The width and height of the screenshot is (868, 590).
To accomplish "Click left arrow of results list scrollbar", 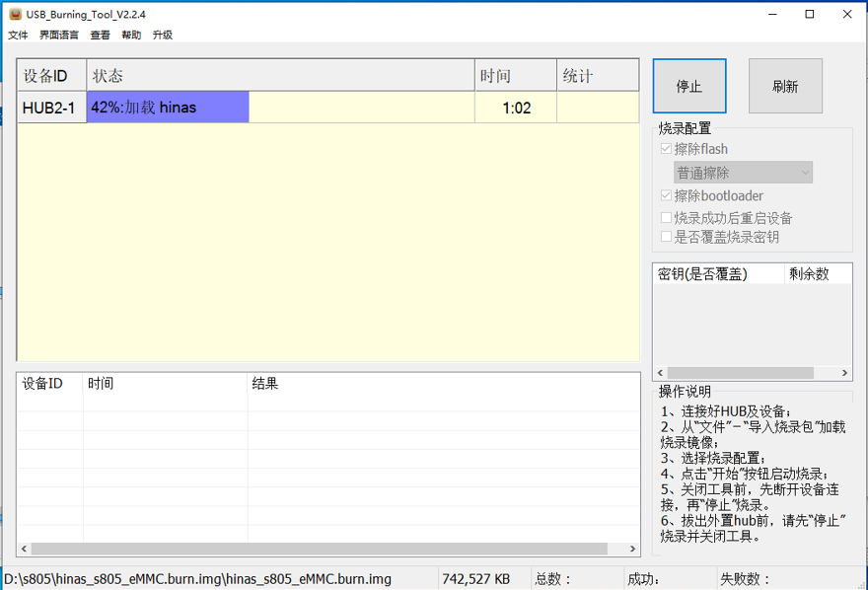I will (x=23, y=550).
